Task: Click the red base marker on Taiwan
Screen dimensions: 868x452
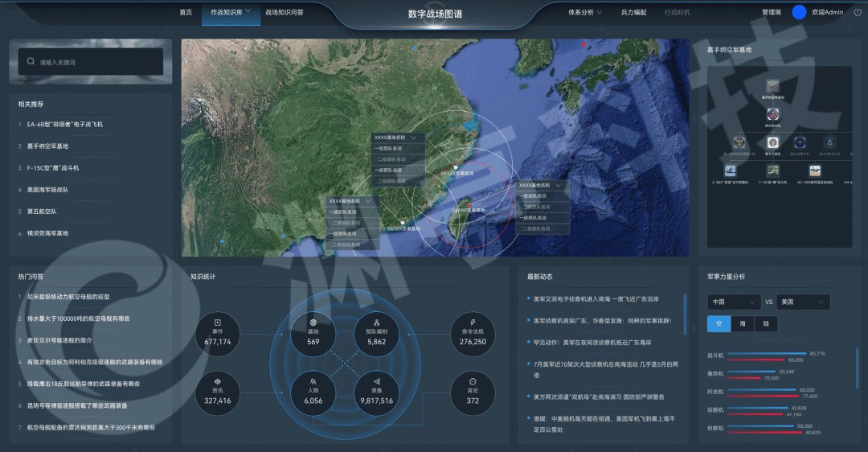Action: 469,205
